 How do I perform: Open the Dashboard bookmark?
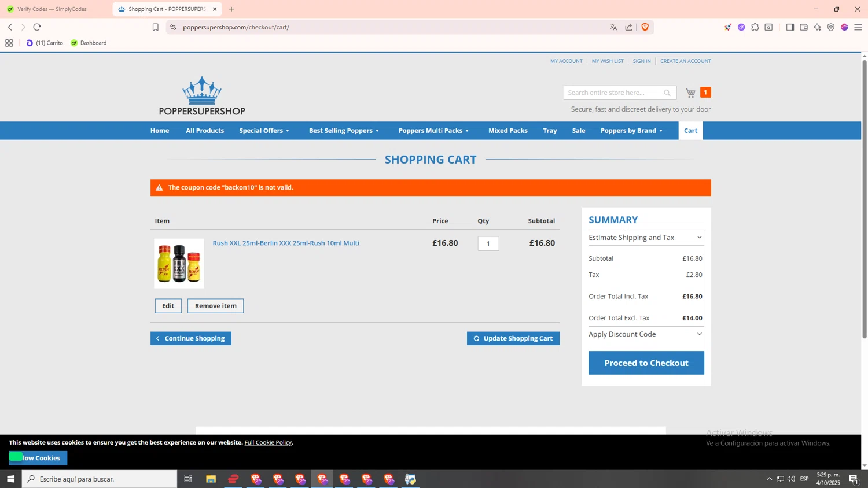[89, 43]
